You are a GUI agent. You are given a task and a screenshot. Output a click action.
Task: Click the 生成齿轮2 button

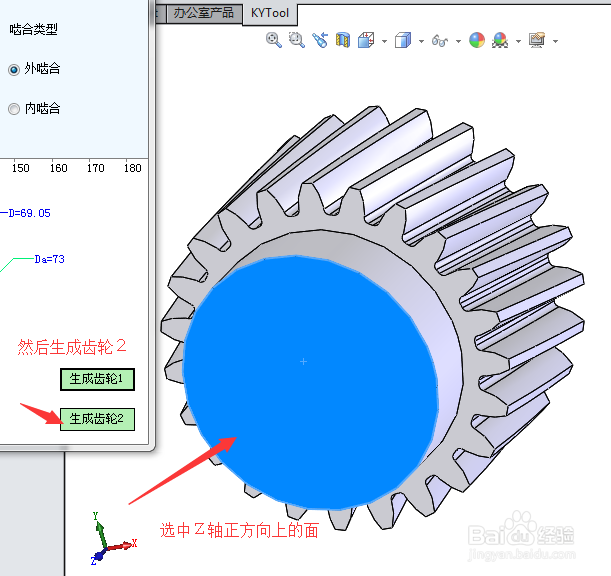pos(97,419)
